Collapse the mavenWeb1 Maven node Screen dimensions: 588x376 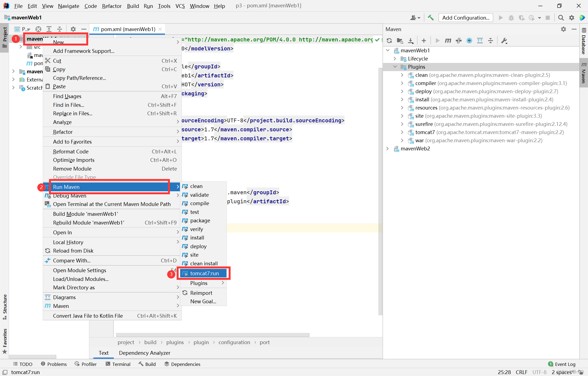pos(388,50)
